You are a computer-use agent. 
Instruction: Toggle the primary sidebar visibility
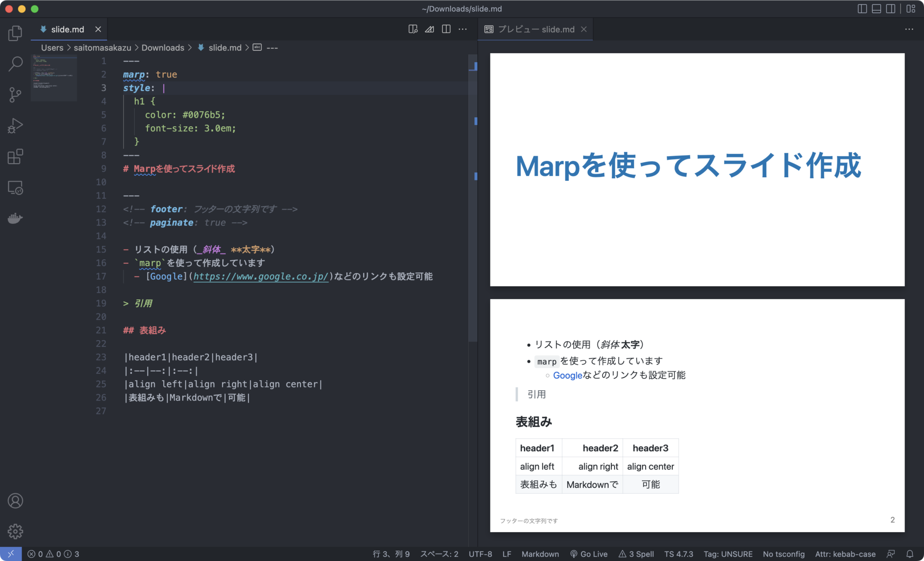pos(863,8)
